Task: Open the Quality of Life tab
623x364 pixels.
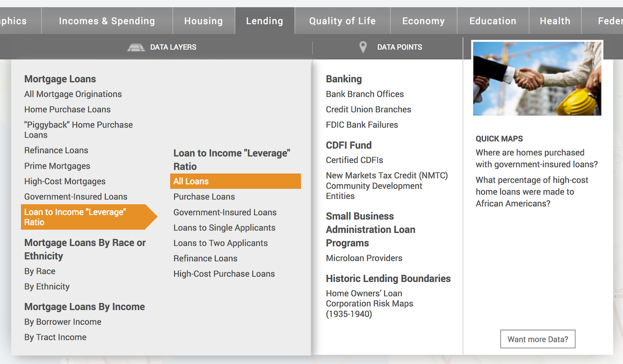Action: (342, 20)
